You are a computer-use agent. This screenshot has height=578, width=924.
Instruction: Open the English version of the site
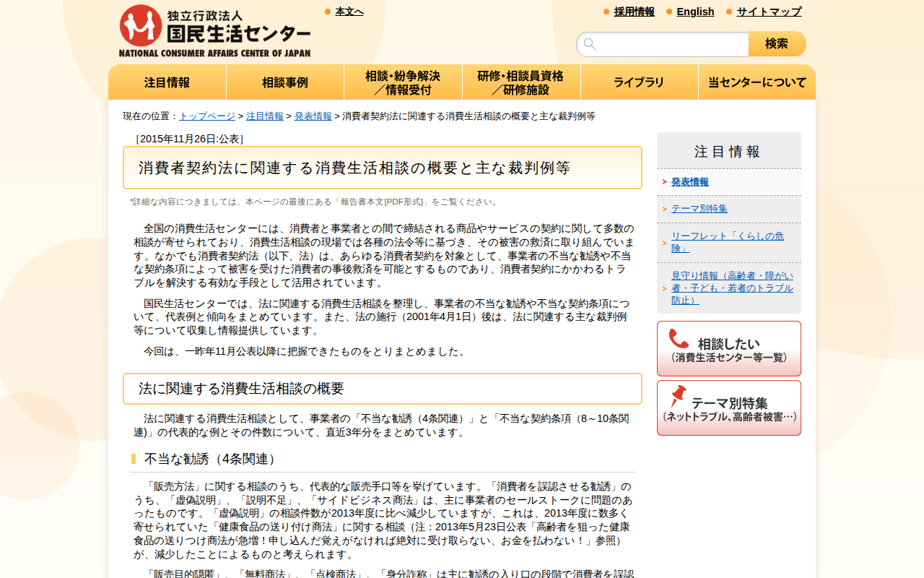coord(695,12)
